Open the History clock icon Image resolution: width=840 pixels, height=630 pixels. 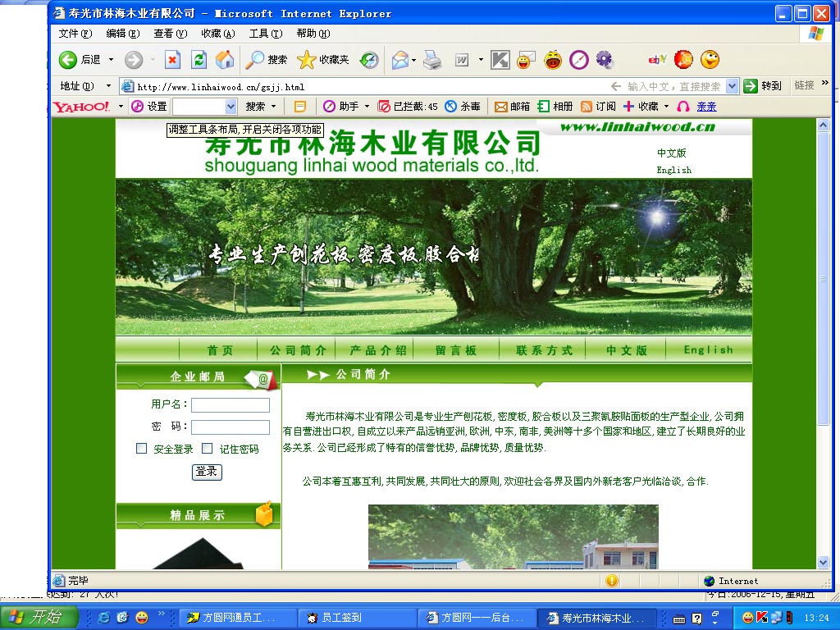point(369,60)
